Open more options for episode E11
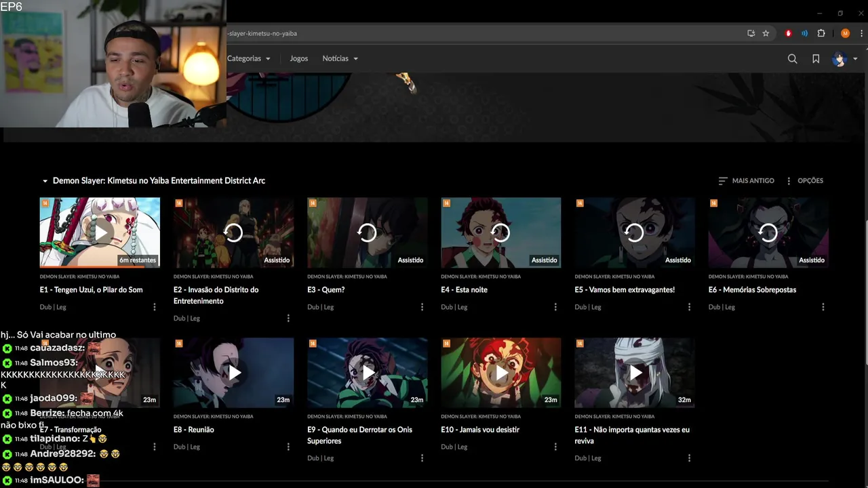The height and width of the screenshot is (488, 868). (x=689, y=458)
